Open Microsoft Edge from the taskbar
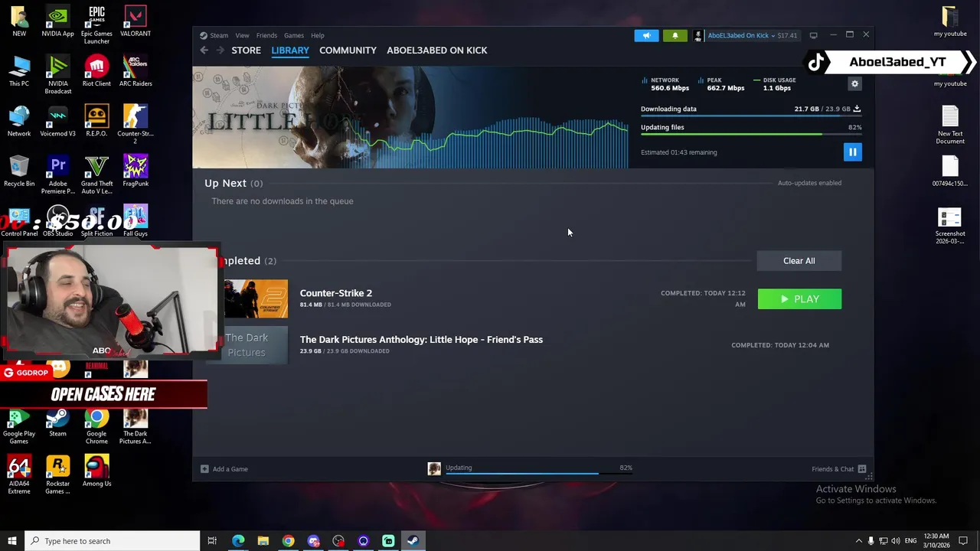Screen dimensions: 980x551 (x=238, y=541)
